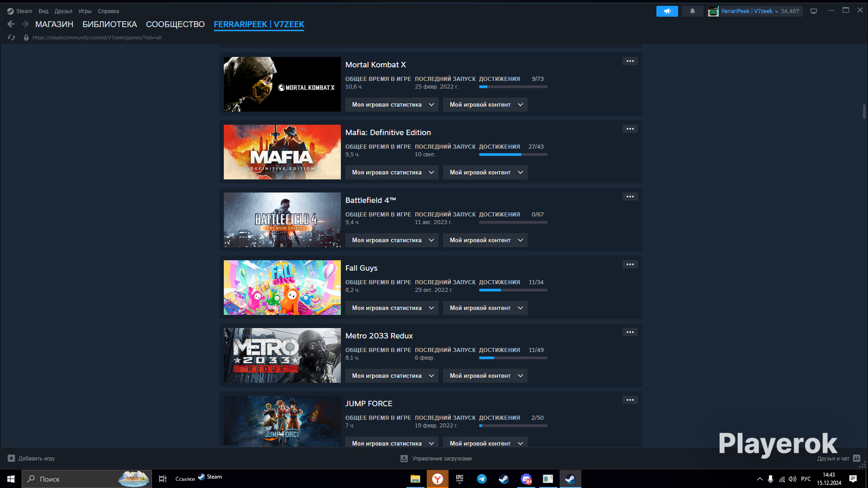Open the three-dots menu for Battlefield 4
This screenshot has height=488, width=868.
630,197
